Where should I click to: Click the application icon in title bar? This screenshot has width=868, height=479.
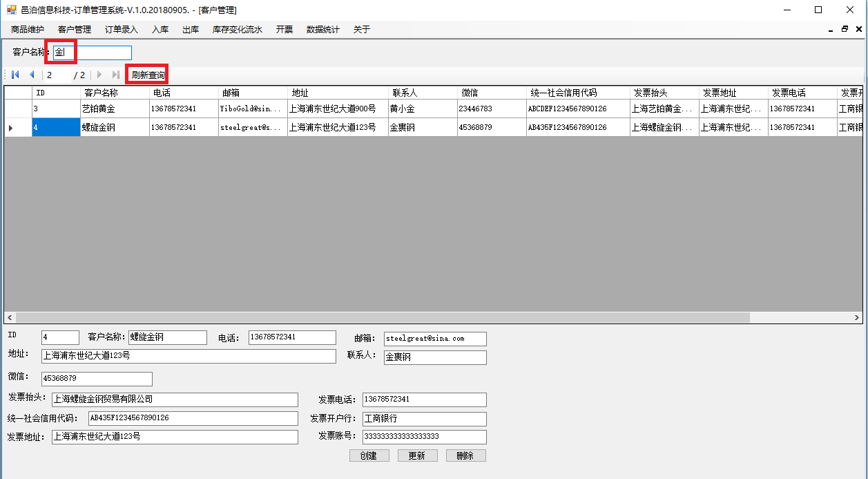click(11, 10)
